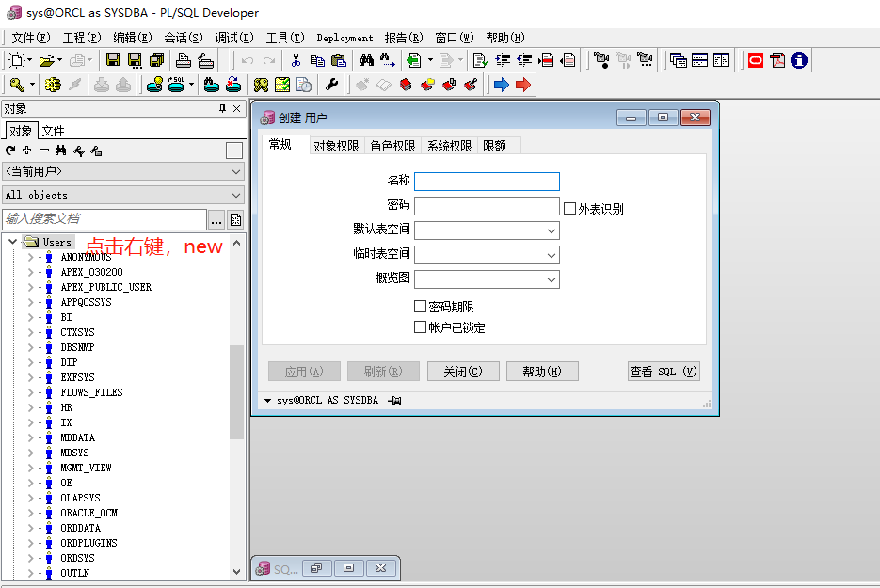The width and height of the screenshot is (880, 588).
Task: Tick the 外表识别 checkbox
Action: click(569, 209)
